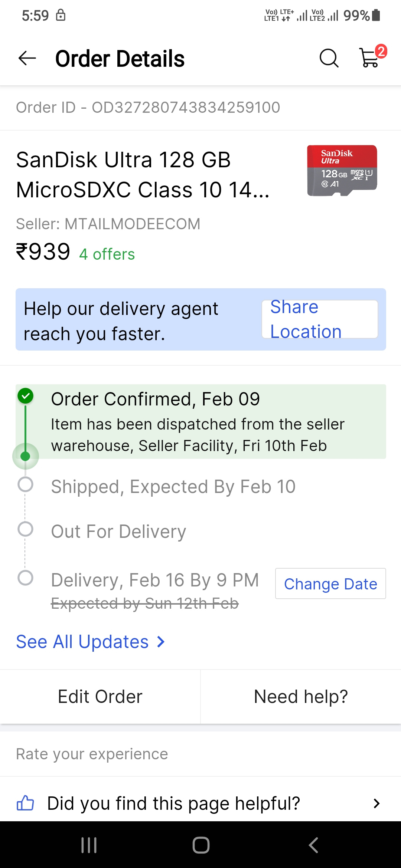
Task: Tap the back arrow icon
Action: coord(27,58)
